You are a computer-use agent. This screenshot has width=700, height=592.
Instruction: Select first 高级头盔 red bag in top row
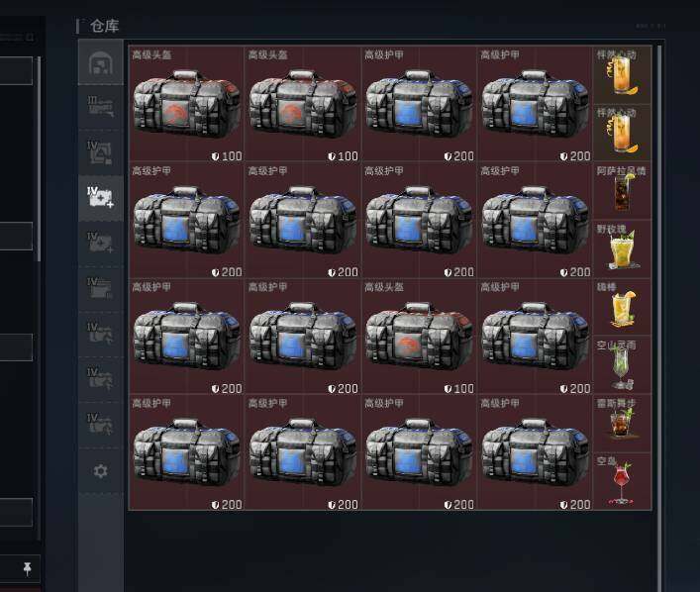tap(186, 104)
